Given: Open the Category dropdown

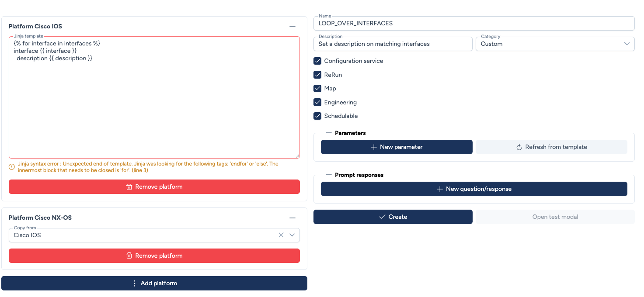Looking at the screenshot, I should click(554, 44).
